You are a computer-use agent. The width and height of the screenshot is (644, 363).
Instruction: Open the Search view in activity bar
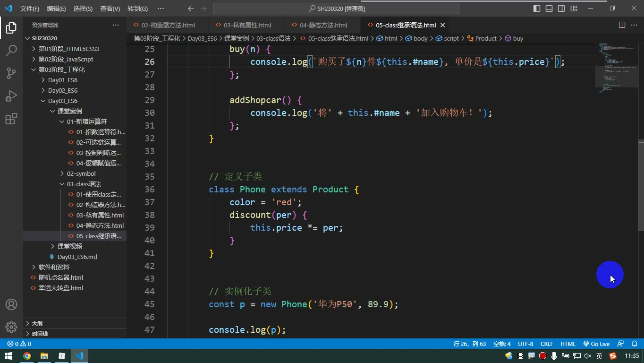click(11, 51)
